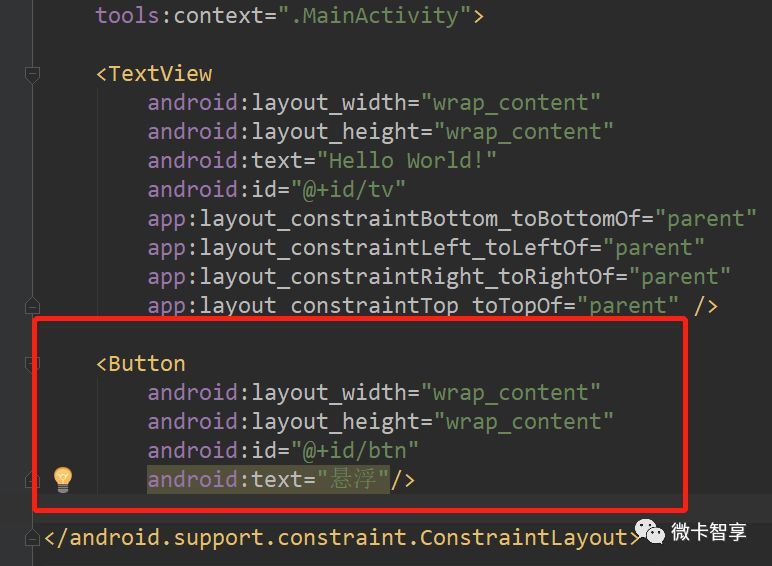Click fold marker beside closing ConstraintLayout tag
This screenshot has height=566, width=772.
tap(32, 537)
